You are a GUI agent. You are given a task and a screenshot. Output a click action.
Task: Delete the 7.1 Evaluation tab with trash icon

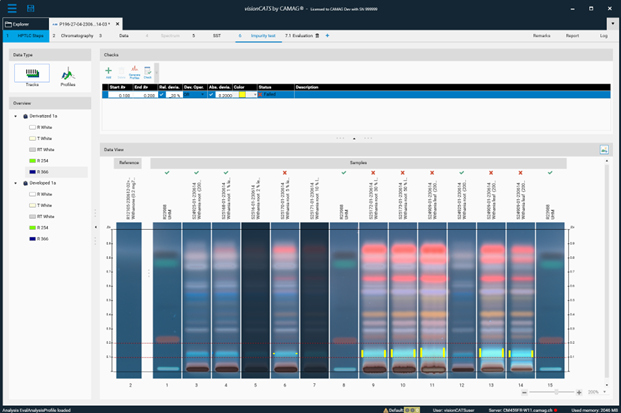pyautogui.click(x=318, y=35)
